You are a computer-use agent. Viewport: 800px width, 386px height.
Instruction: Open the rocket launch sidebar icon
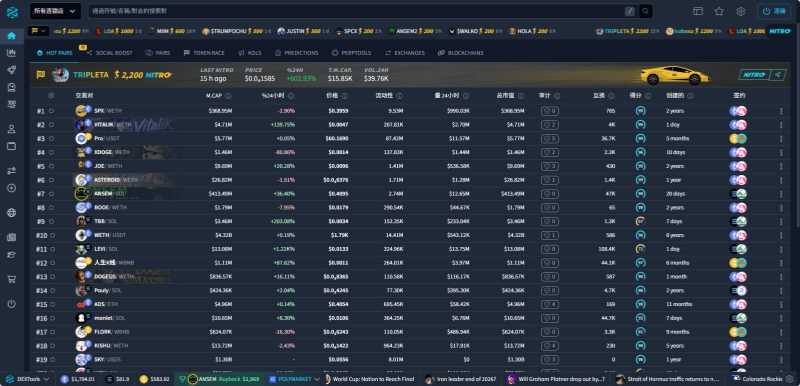(x=12, y=70)
